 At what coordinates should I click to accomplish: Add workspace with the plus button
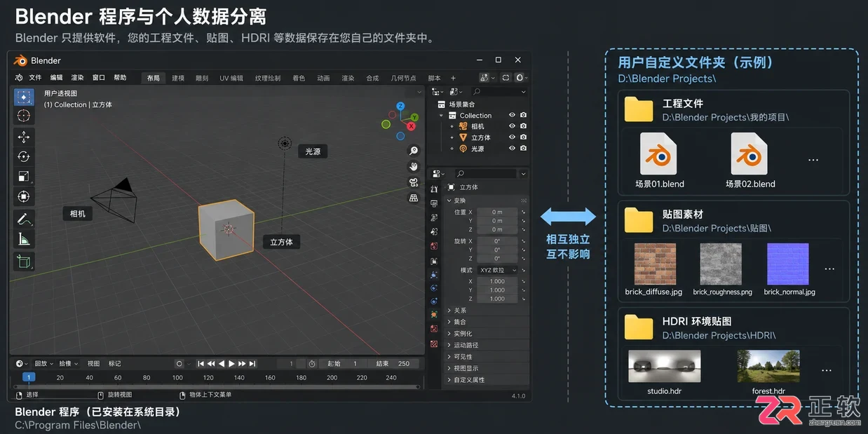[453, 78]
